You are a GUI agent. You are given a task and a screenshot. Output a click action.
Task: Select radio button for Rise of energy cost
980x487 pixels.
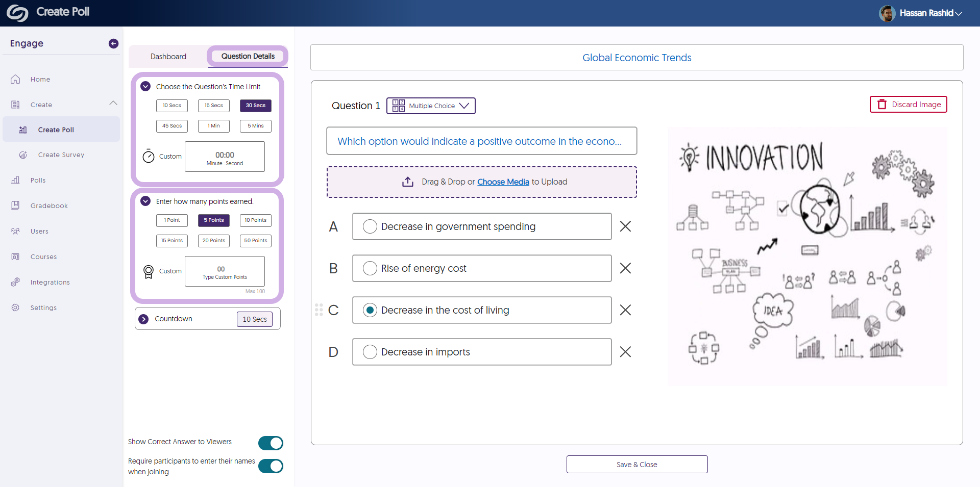pos(370,268)
